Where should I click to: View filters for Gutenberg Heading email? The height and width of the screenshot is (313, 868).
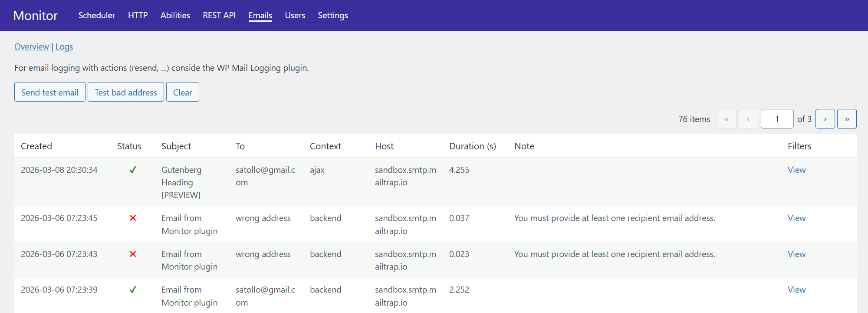point(796,170)
